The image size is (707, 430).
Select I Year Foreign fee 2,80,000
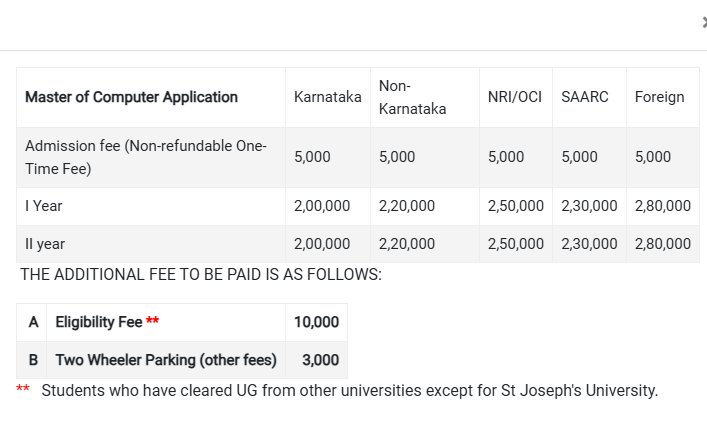click(663, 206)
